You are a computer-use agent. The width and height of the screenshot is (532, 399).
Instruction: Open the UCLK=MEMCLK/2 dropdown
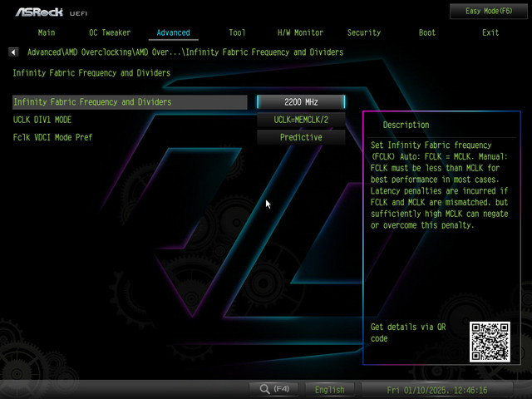click(x=301, y=120)
